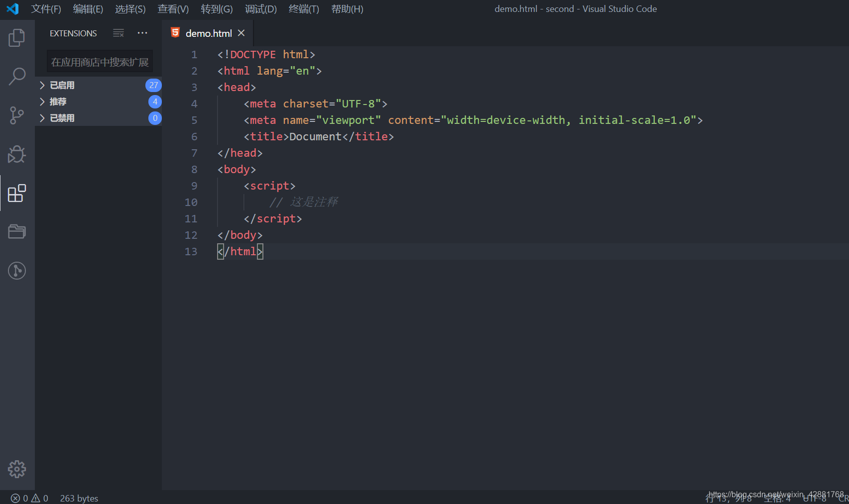
Task: Open the Git graph circular icon
Action: click(x=17, y=271)
